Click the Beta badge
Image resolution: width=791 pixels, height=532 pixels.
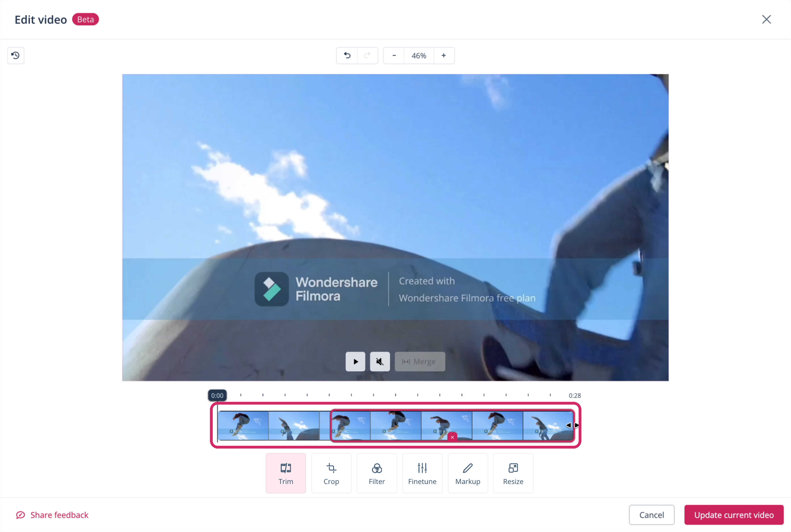[x=86, y=19]
